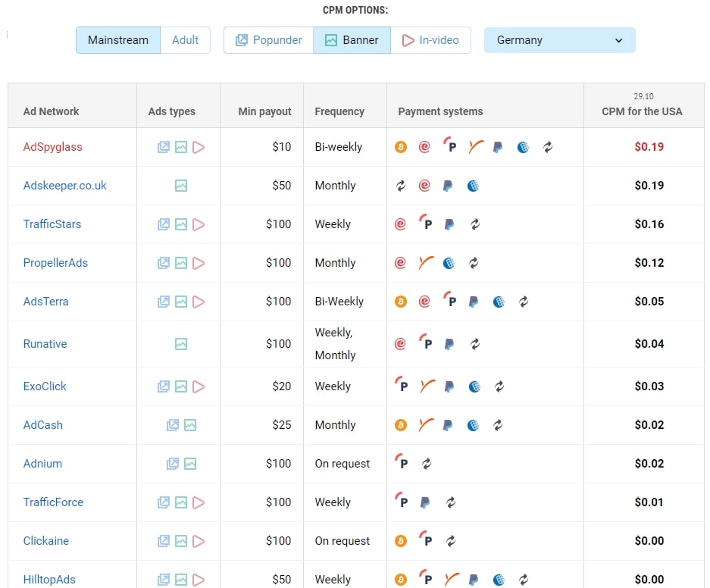Open the TrafficStars network link
The height and width of the screenshot is (588, 710).
[52, 224]
